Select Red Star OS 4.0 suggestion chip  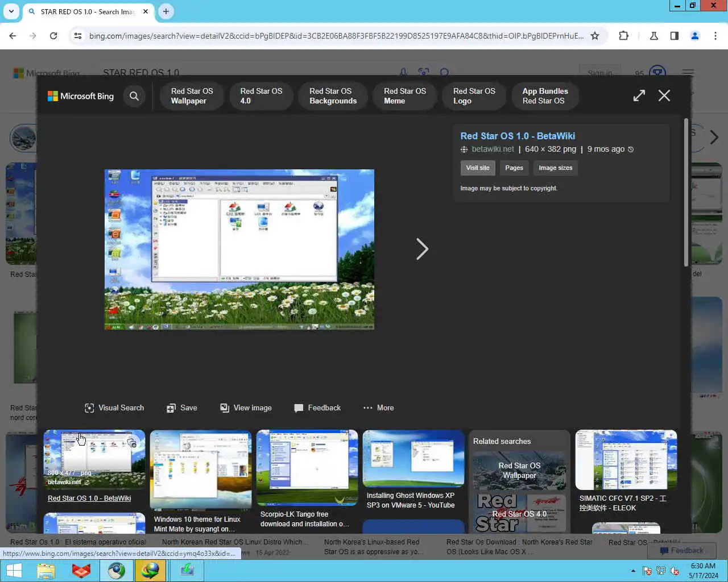click(261, 96)
